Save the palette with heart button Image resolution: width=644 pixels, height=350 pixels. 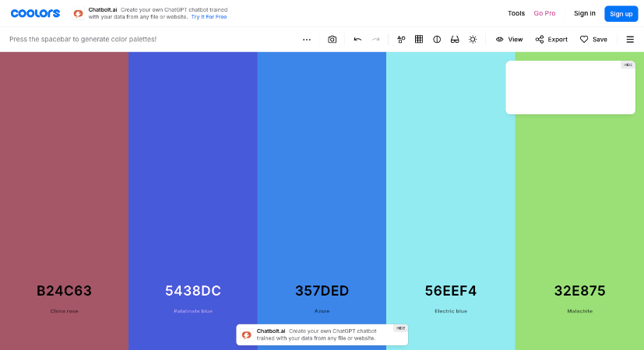pos(593,39)
